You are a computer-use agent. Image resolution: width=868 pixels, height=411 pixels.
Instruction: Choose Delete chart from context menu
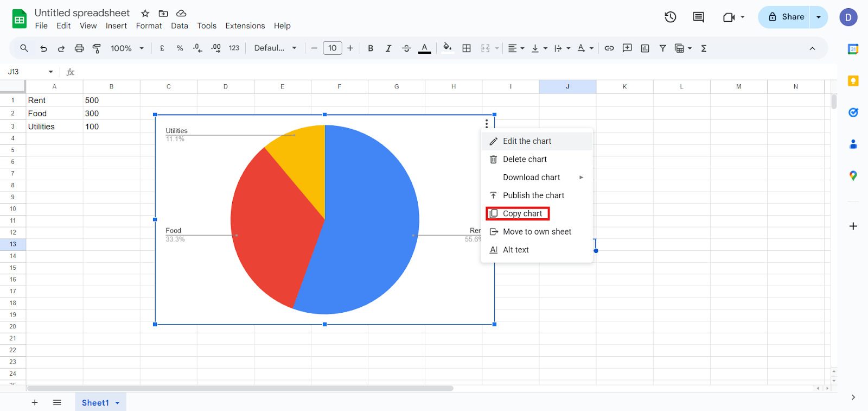click(537, 159)
